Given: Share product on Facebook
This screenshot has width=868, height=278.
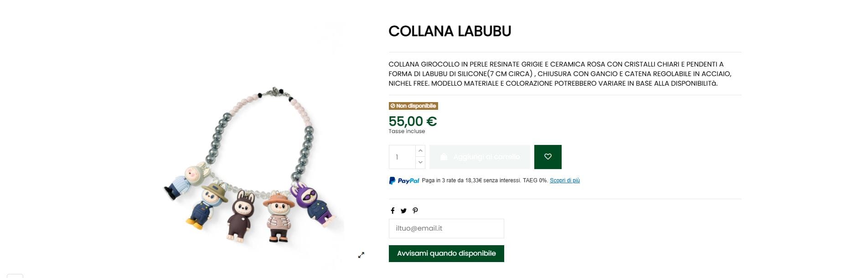Looking at the screenshot, I should pyautogui.click(x=393, y=211).
